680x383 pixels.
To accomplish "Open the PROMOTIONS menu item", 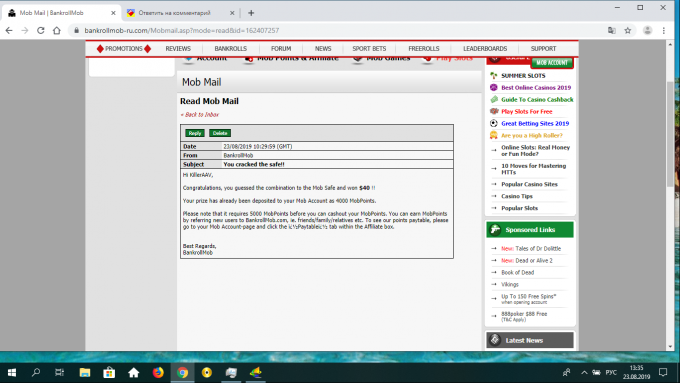I will click(x=124, y=49).
